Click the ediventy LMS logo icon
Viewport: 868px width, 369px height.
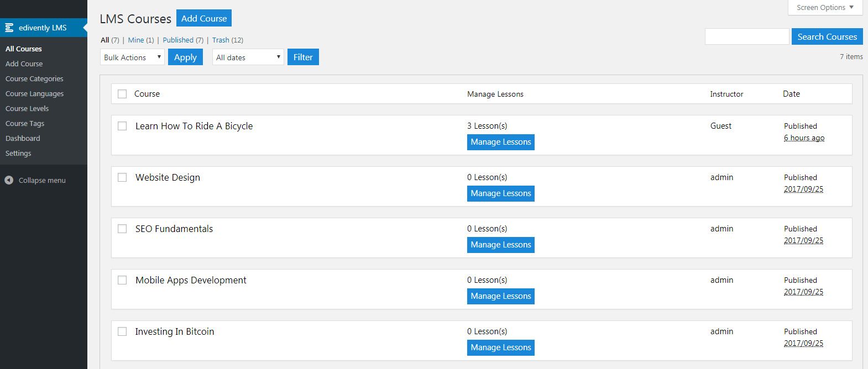pos(9,28)
